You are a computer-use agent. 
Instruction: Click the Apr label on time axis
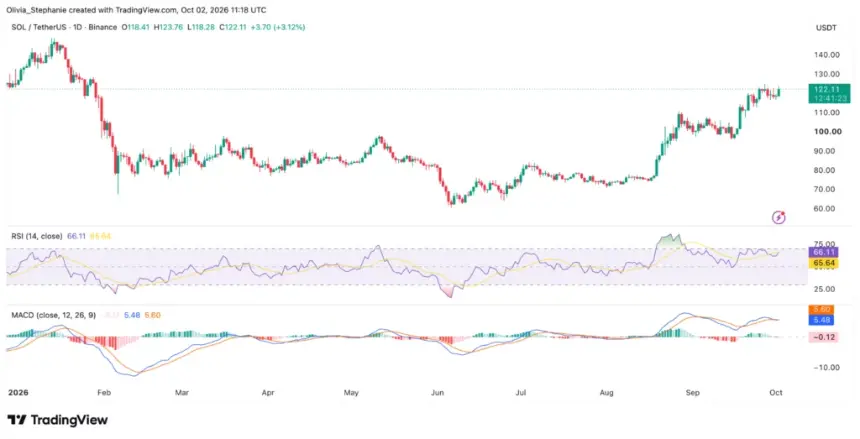pos(268,393)
